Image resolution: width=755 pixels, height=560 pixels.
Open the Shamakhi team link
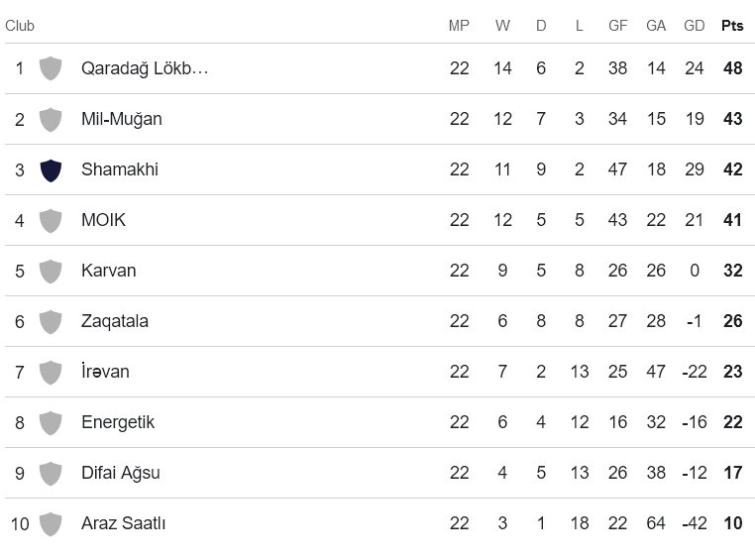(x=119, y=169)
